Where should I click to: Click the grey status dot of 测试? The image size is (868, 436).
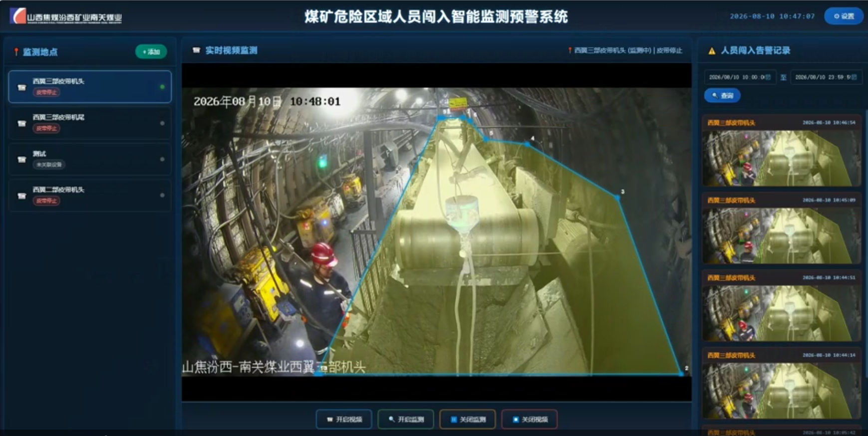162,159
